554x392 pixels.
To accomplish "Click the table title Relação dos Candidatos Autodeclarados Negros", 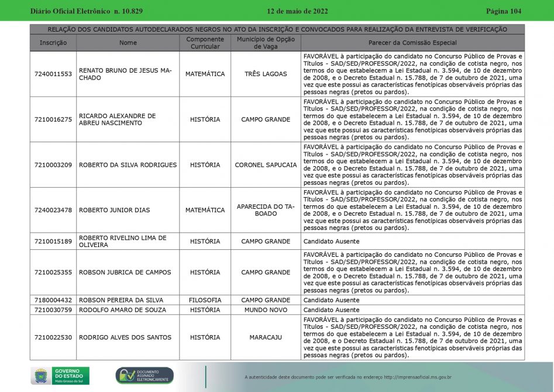I will point(277,29).
